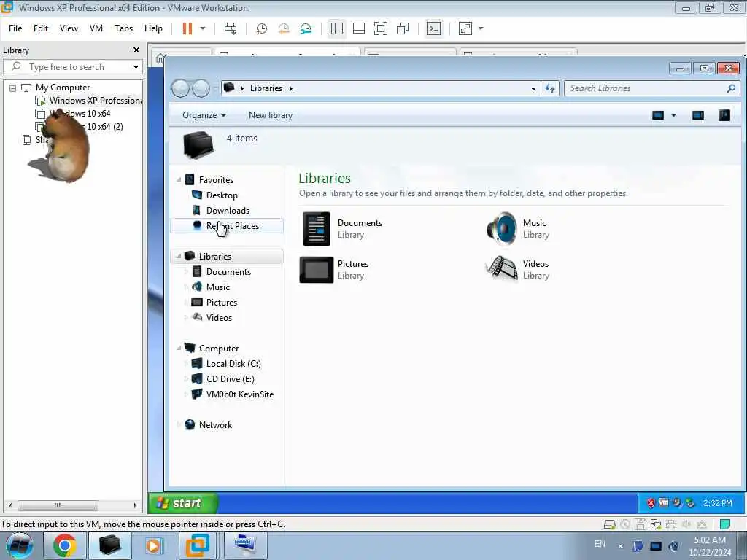Open the library search dropdown arrow
747x560 pixels.
[136, 67]
